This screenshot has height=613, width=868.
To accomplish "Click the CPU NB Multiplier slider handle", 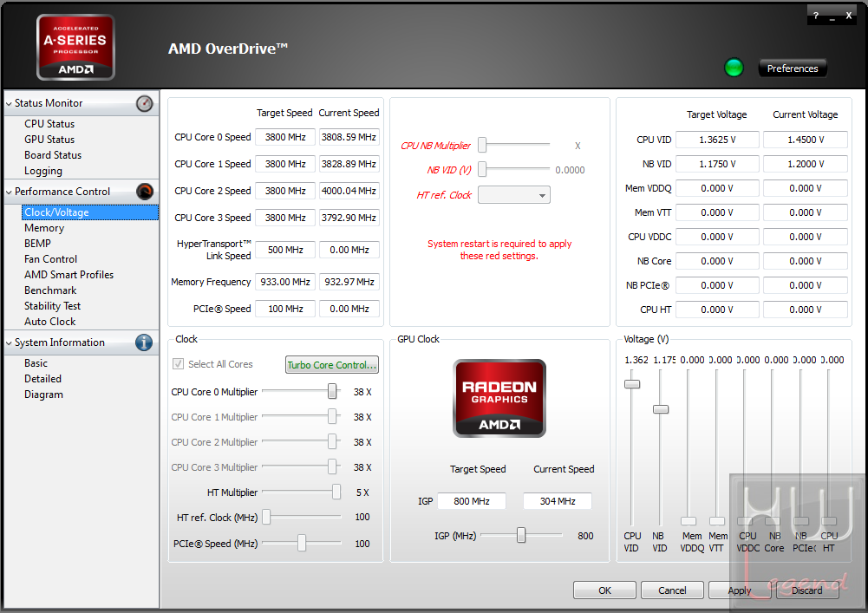I will click(x=482, y=145).
